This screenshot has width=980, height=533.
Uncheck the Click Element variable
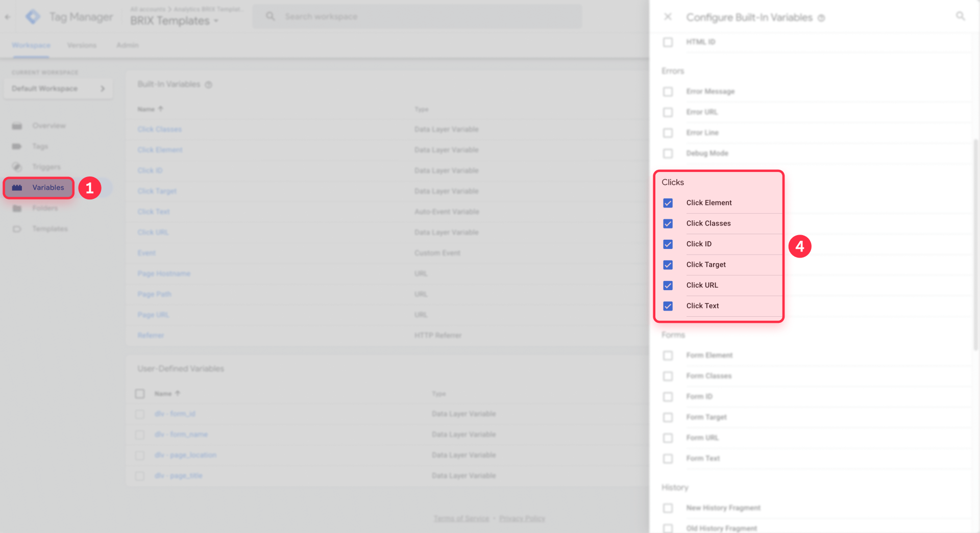pos(668,203)
